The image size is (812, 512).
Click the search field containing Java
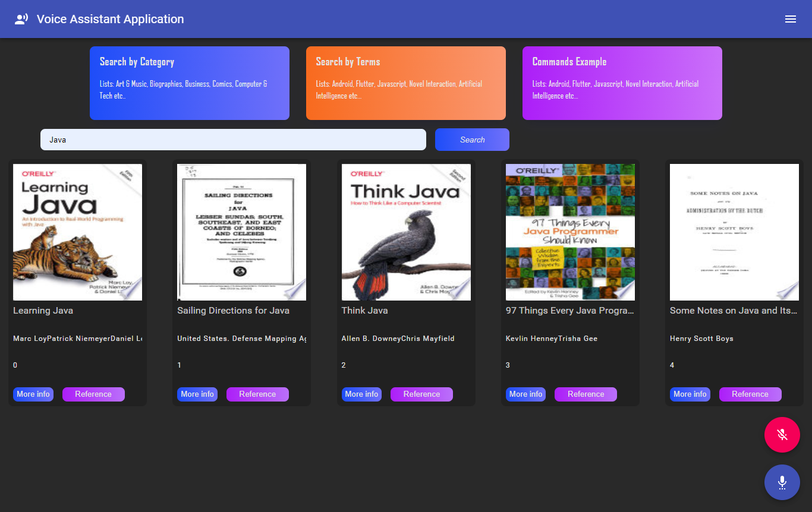coord(233,140)
